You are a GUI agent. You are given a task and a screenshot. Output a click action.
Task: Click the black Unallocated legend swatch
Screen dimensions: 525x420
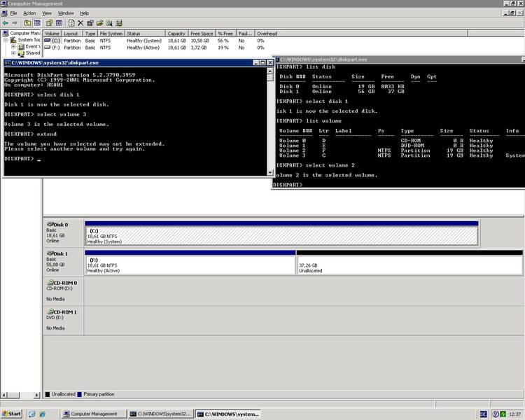48,395
